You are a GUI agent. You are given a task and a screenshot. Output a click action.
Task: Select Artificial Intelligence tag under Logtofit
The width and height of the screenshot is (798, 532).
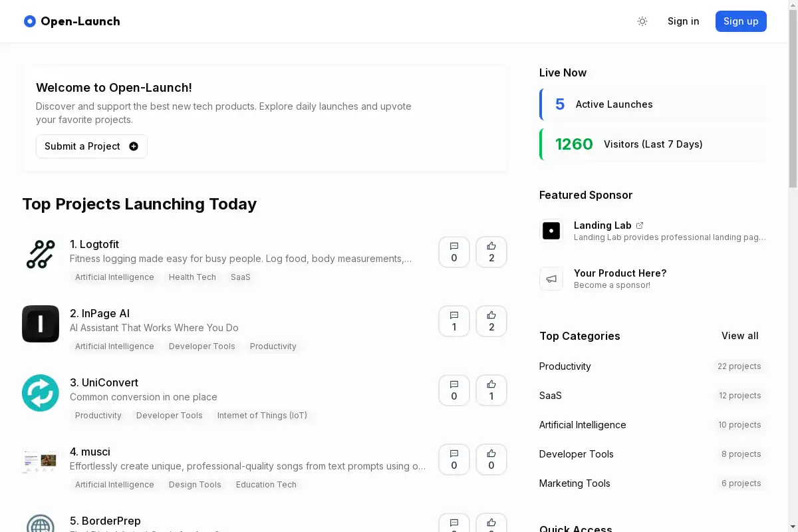(x=114, y=277)
